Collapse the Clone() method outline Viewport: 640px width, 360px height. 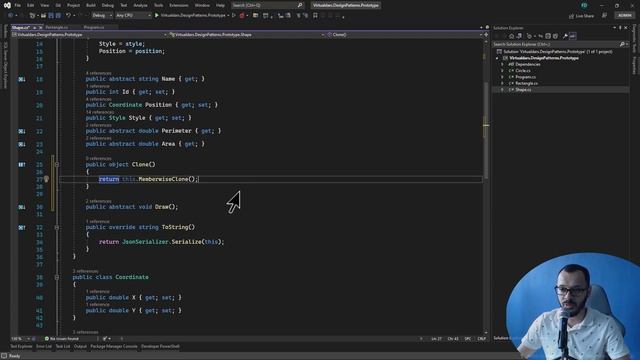click(57, 164)
